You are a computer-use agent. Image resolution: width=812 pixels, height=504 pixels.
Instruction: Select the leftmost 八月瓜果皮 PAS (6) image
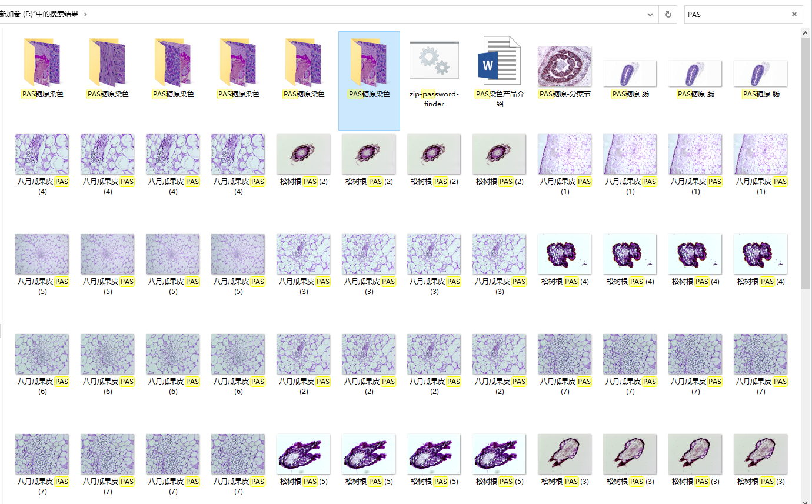point(42,355)
